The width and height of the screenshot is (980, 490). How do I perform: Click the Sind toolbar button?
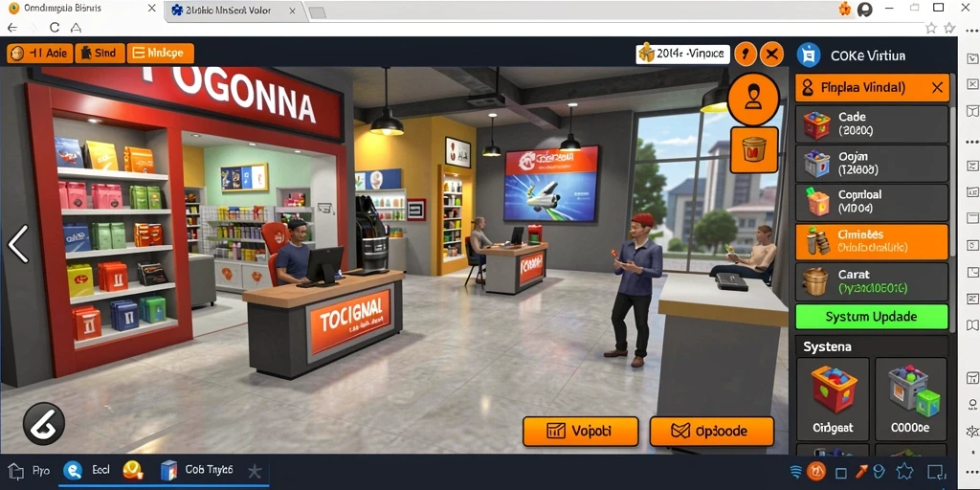100,54
